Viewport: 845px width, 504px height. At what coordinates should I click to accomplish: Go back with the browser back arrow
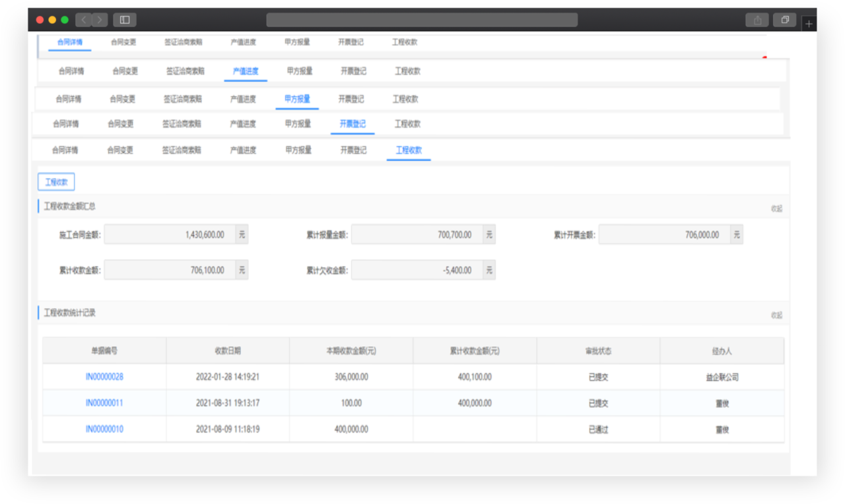pyautogui.click(x=84, y=20)
